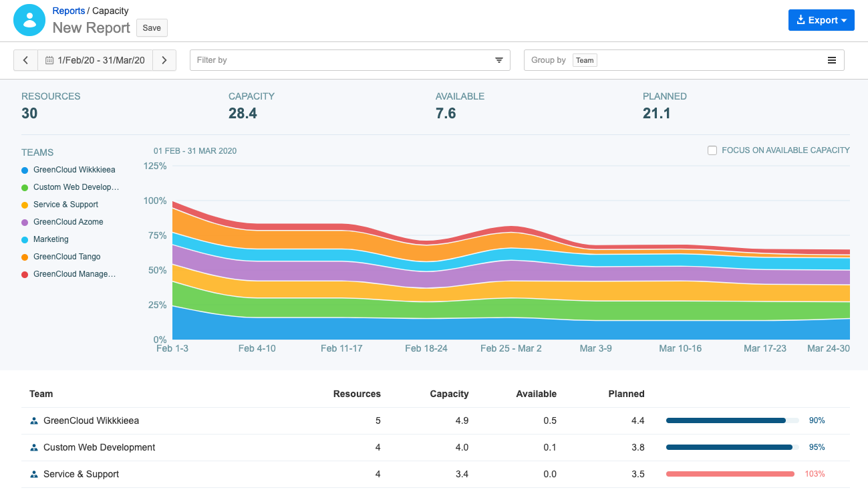Enable Focus on Available Capacity checkbox
Image resolution: width=868 pixels, height=494 pixels.
pos(712,150)
